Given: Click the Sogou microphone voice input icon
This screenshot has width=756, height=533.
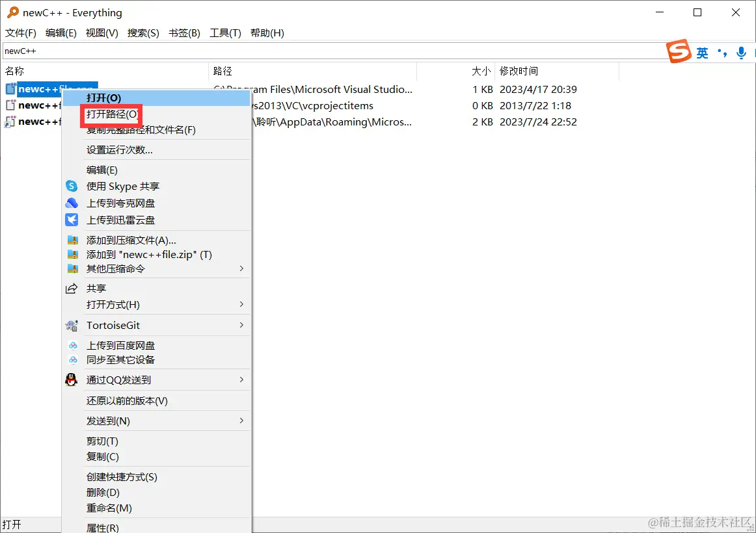Looking at the screenshot, I should click(x=742, y=53).
